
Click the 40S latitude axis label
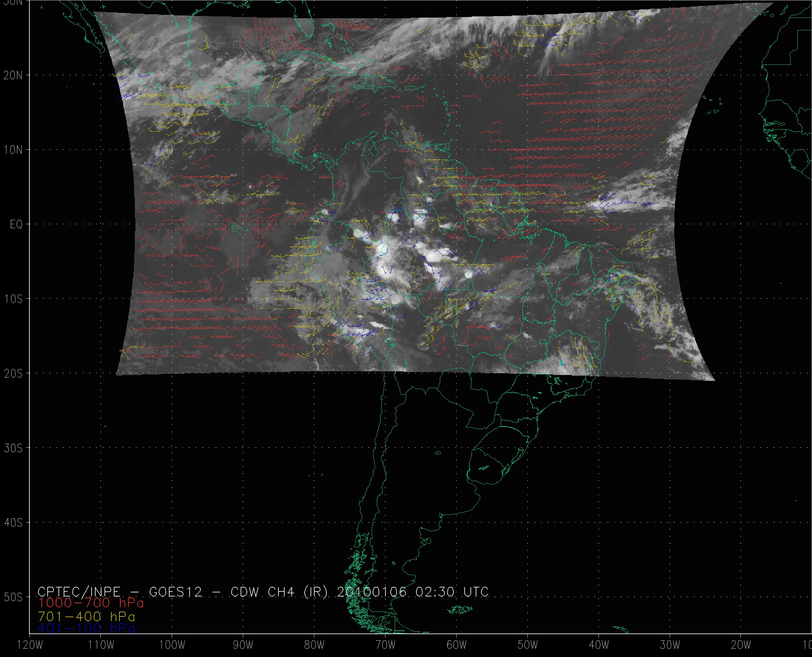coord(13,523)
